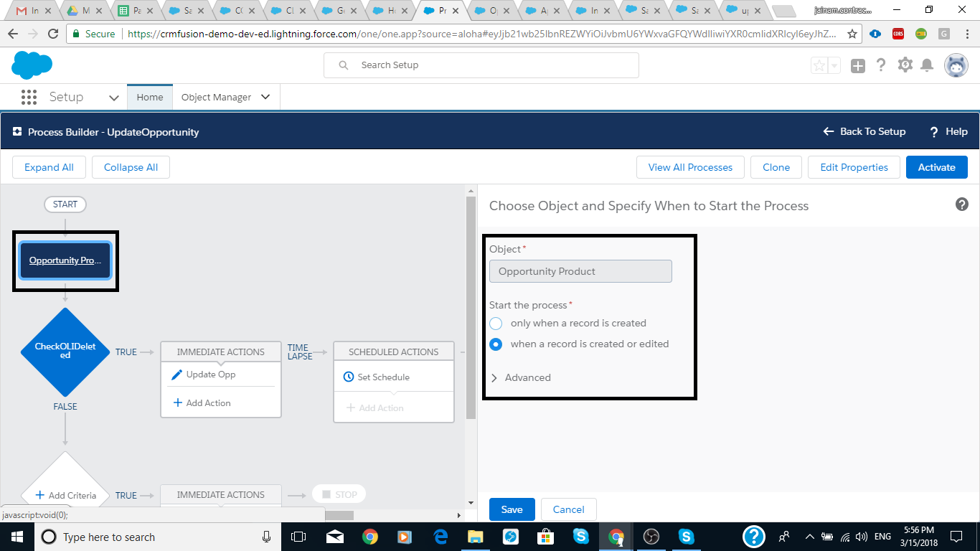Click the Update Opp pencil icon
Screen dimensions: 980x551
pyautogui.click(x=177, y=375)
